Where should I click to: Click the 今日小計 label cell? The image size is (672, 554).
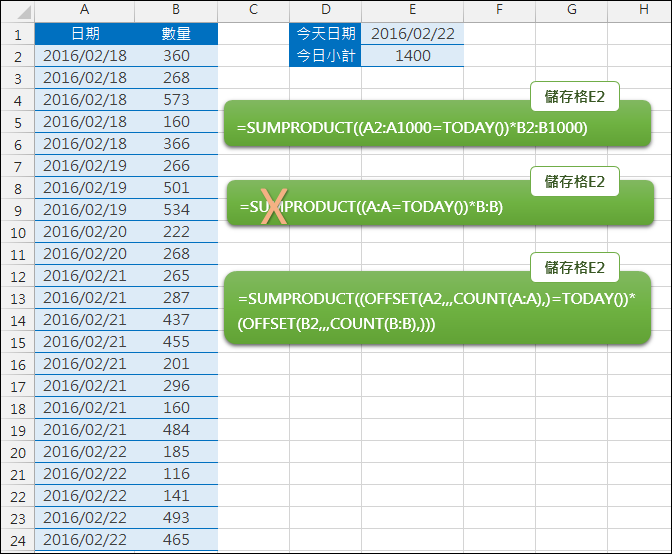pos(325,56)
